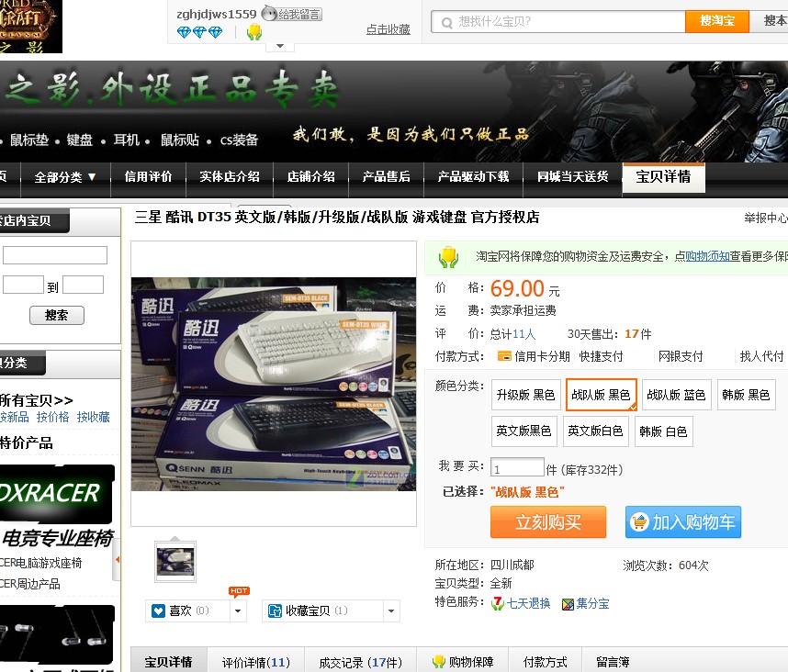Open the 同城当天送货 nav item
The image size is (788, 672).
pyautogui.click(x=572, y=177)
